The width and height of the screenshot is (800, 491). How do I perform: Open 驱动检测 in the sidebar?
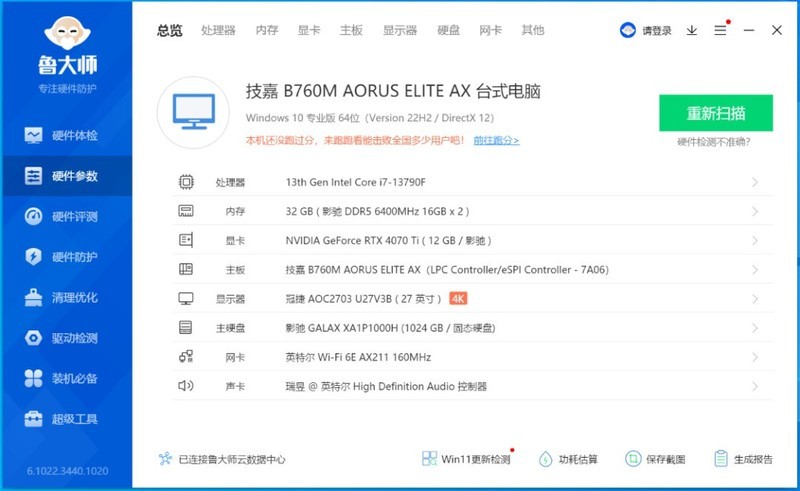pyautogui.click(x=66, y=338)
